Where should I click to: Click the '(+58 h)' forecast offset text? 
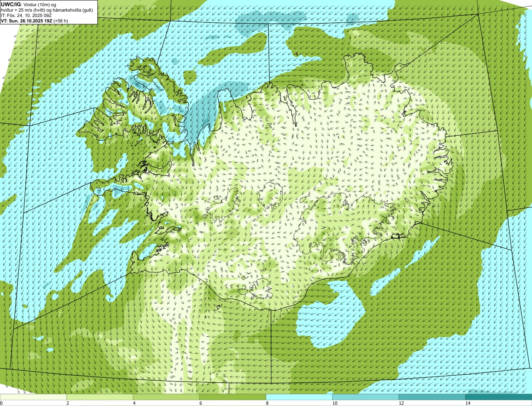tap(61, 21)
